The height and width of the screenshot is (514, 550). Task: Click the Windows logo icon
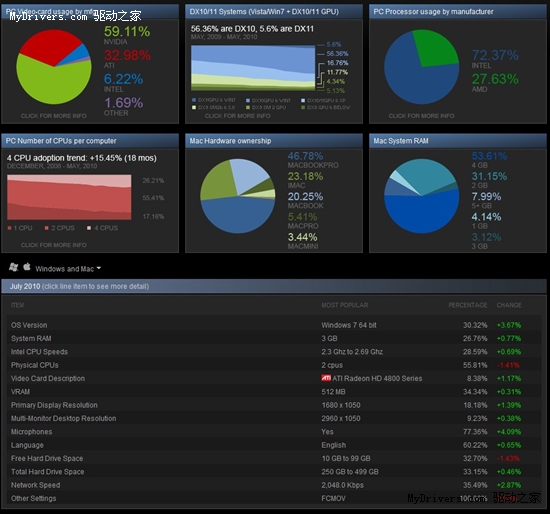pyautogui.click(x=14, y=267)
